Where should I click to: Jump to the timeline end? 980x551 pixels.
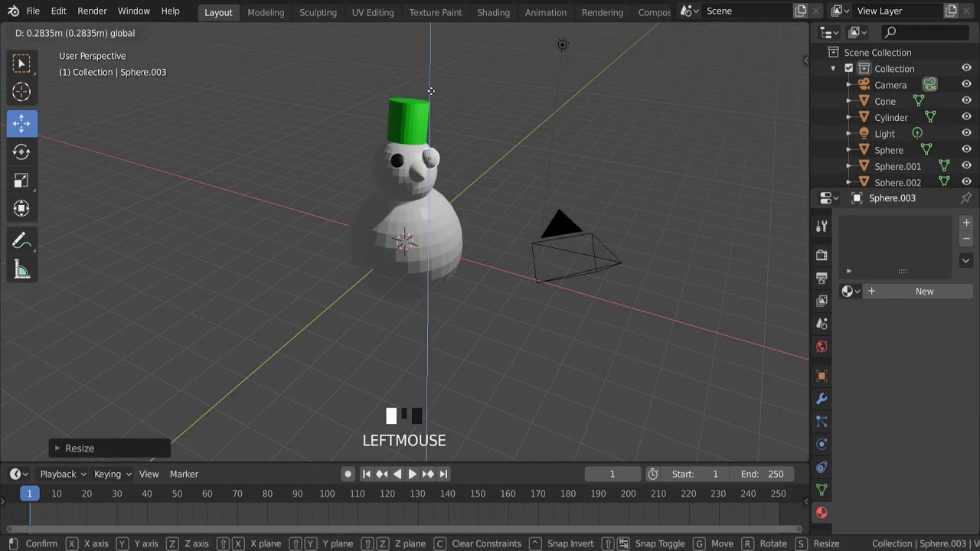(443, 474)
